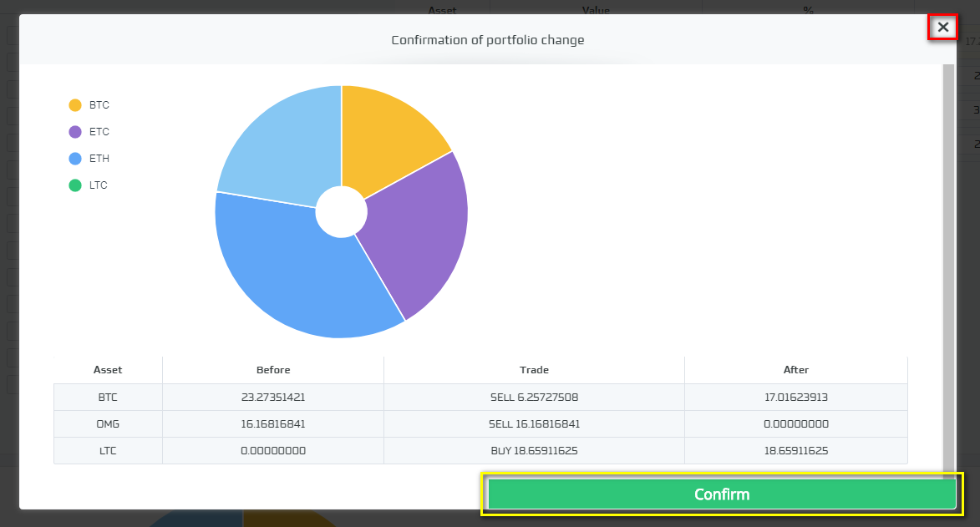Click the purple ETC legend dot

click(75, 132)
